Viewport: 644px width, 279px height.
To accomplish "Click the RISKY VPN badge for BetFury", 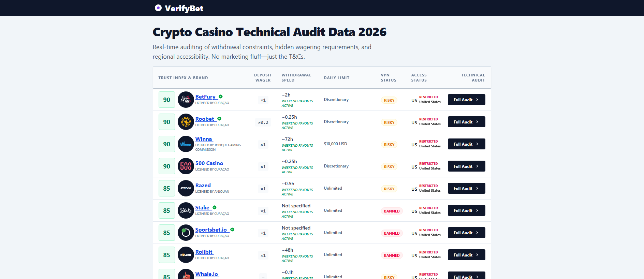I will point(389,100).
